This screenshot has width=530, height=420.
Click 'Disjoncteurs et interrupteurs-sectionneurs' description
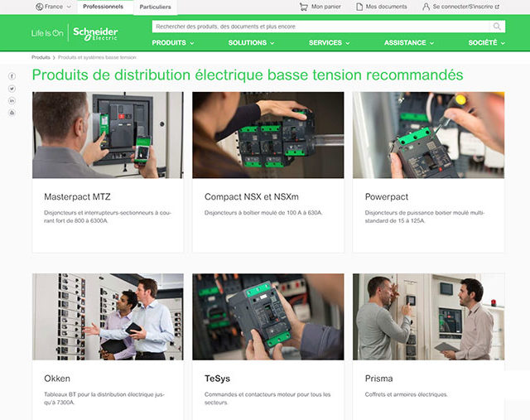pos(108,217)
